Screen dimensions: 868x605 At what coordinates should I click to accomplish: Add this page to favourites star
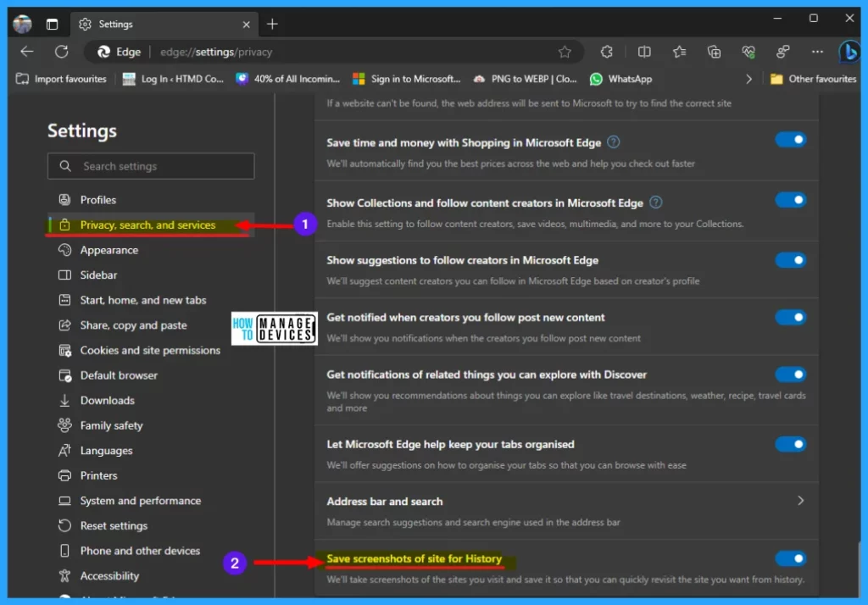565,52
